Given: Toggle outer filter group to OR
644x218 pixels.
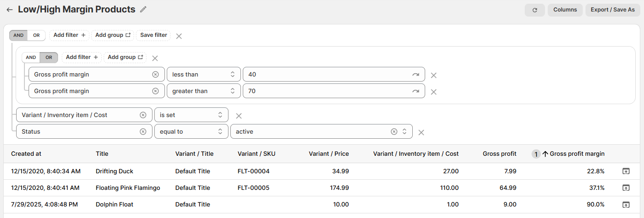Looking at the screenshot, I should coord(36,35).
